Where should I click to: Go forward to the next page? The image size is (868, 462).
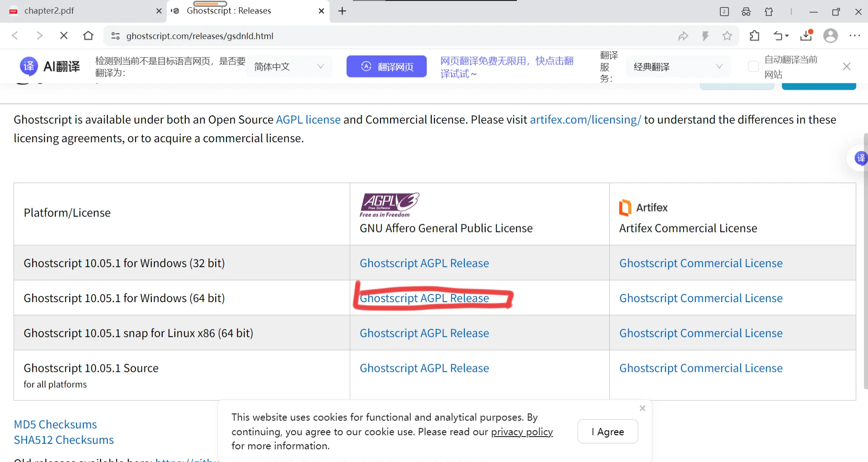click(x=39, y=36)
